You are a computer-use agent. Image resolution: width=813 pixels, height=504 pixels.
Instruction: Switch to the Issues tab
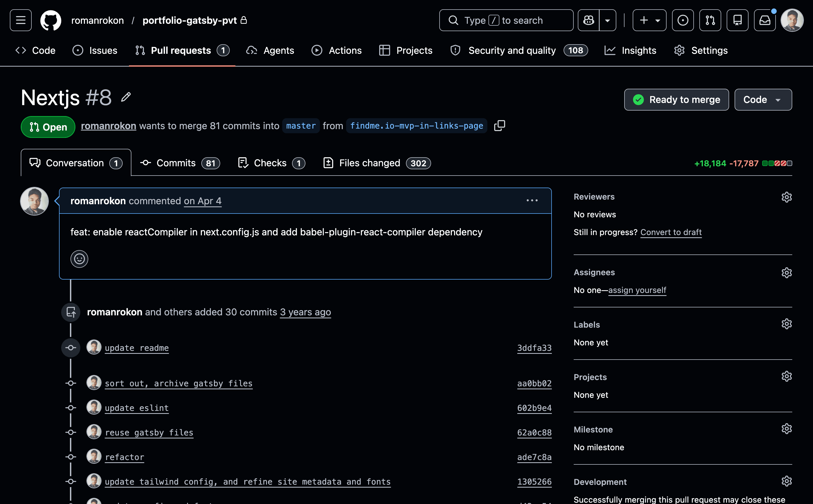coord(95,50)
